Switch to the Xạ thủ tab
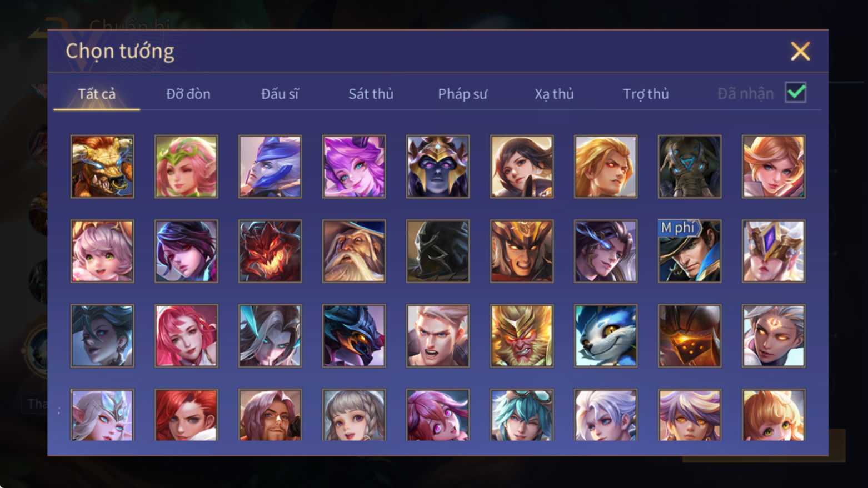The height and width of the screenshot is (488, 868). coord(554,94)
